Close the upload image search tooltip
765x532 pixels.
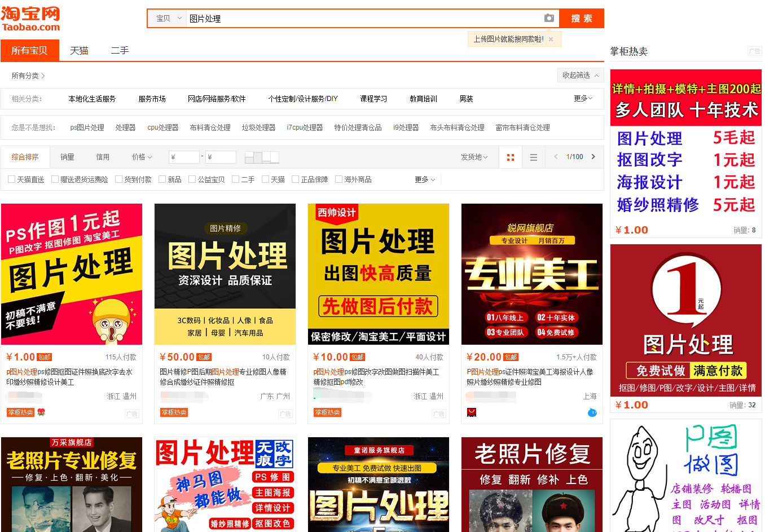551,39
